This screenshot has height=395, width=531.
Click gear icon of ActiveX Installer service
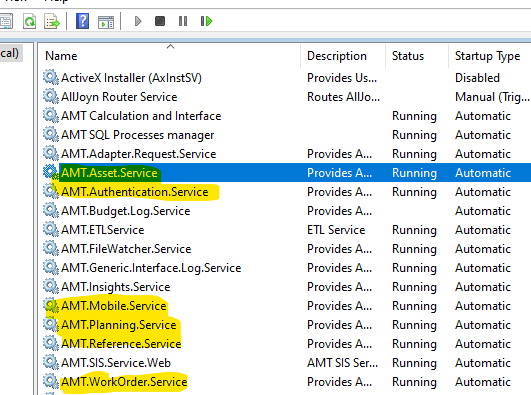pyautogui.click(x=51, y=77)
